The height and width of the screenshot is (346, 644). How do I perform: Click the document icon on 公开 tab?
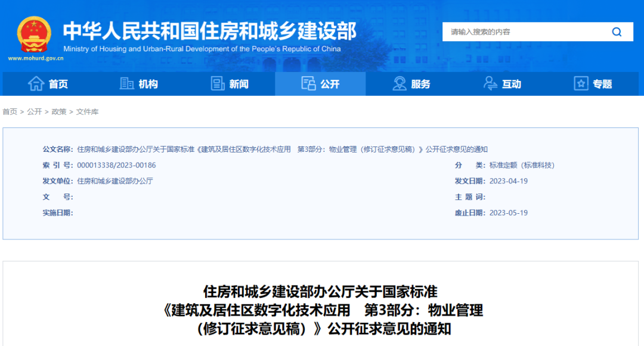pos(309,84)
